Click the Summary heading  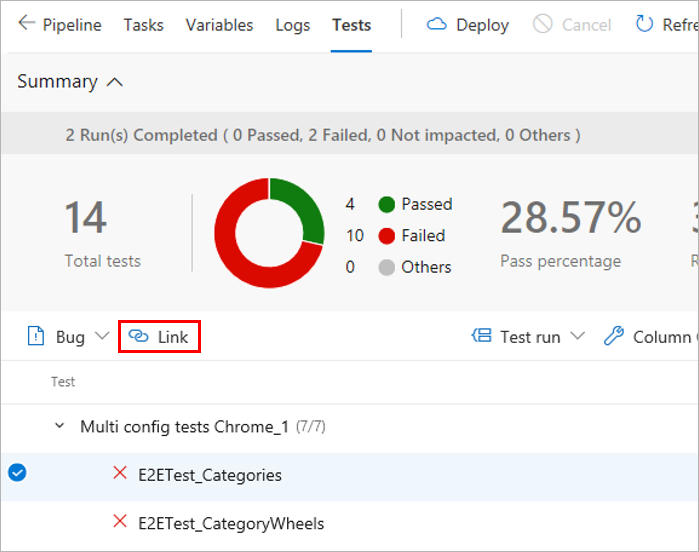coord(58,82)
